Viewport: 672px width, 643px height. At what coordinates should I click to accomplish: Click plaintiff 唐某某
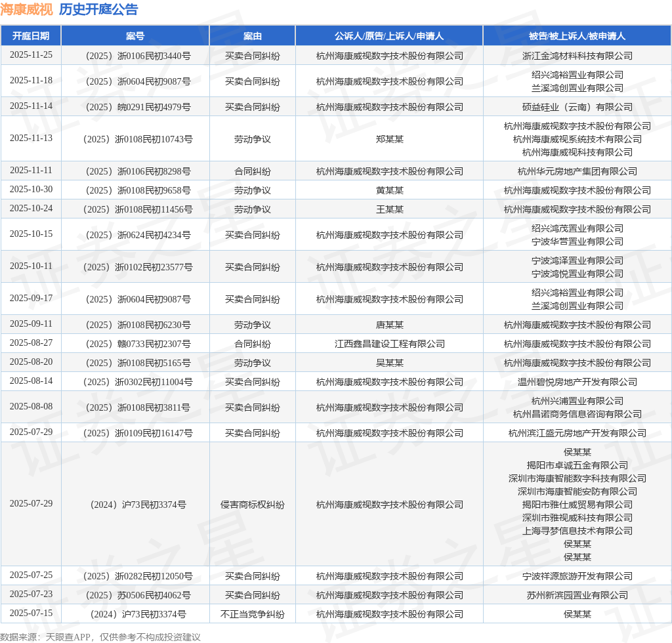click(390, 325)
